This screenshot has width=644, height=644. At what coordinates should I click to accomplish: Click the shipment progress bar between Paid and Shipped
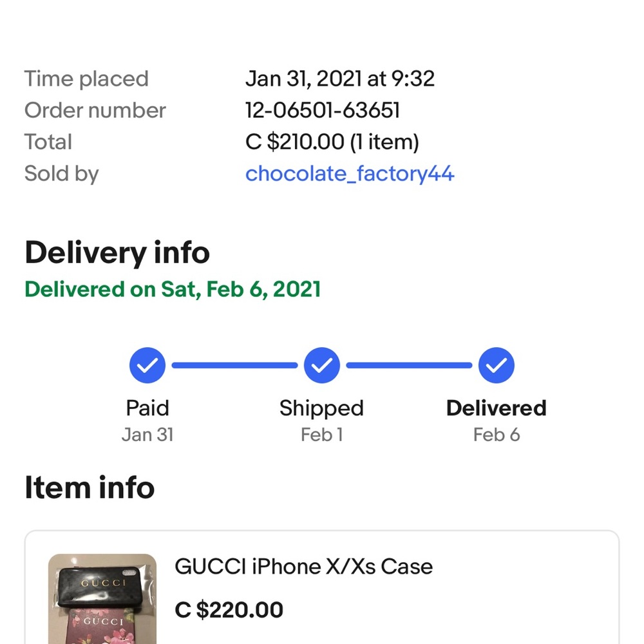click(x=235, y=365)
